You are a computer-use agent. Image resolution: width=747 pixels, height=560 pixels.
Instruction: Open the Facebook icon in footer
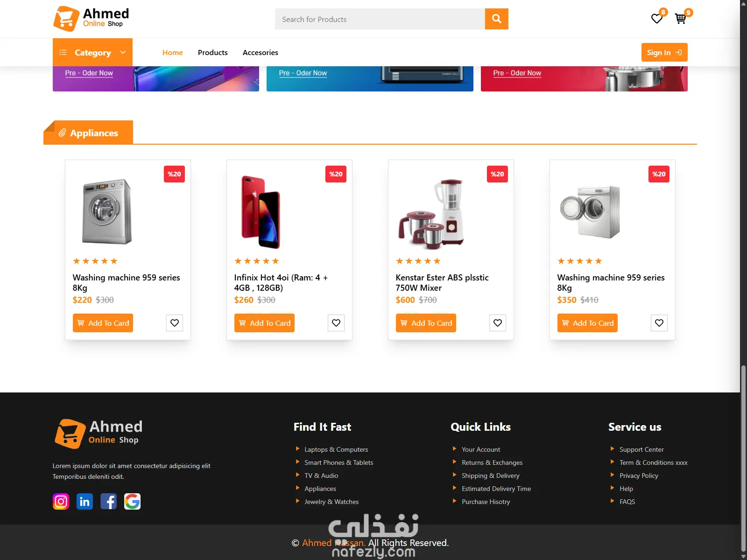pos(108,502)
